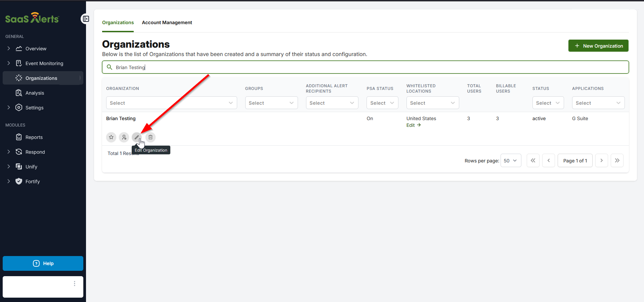644x302 pixels.
Task: Collapse the sidebar with the panel icon
Action: click(x=86, y=19)
